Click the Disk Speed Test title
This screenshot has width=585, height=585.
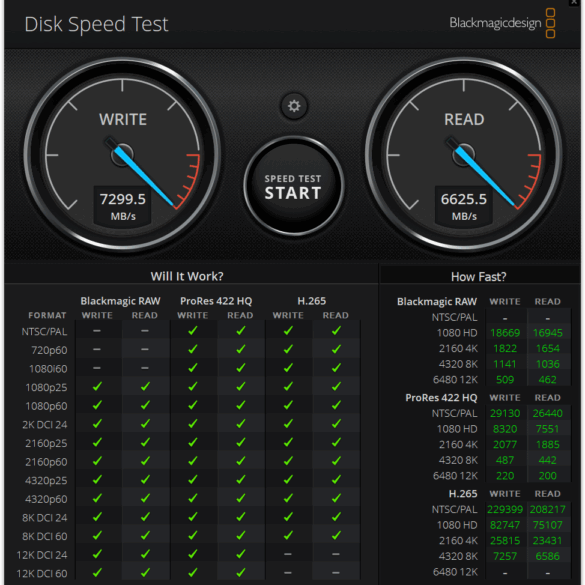pos(97,25)
